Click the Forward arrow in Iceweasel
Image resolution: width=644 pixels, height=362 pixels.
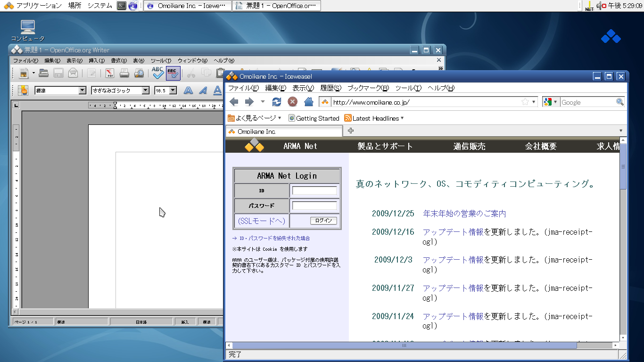(249, 102)
